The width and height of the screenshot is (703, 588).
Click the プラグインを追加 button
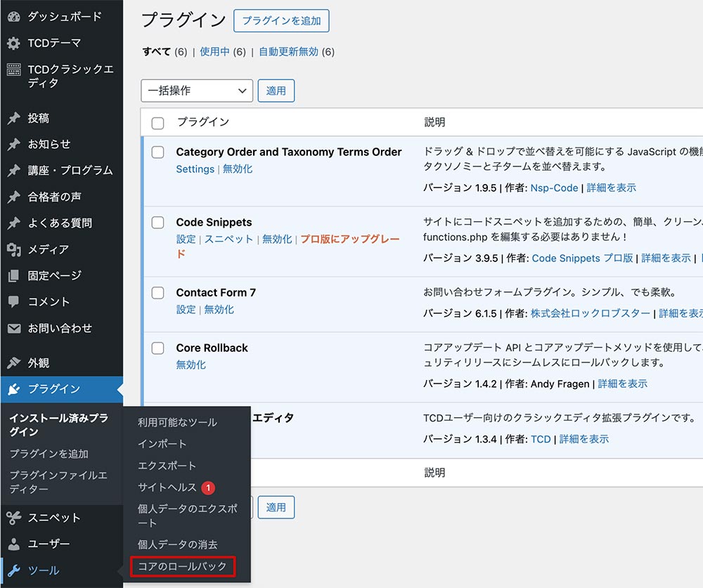coord(281,20)
